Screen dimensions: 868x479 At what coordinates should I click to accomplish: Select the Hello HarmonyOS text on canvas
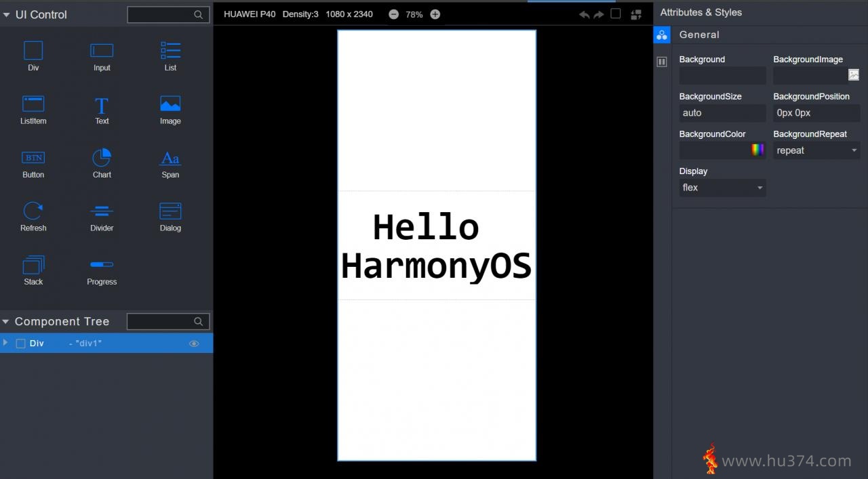coord(436,246)
